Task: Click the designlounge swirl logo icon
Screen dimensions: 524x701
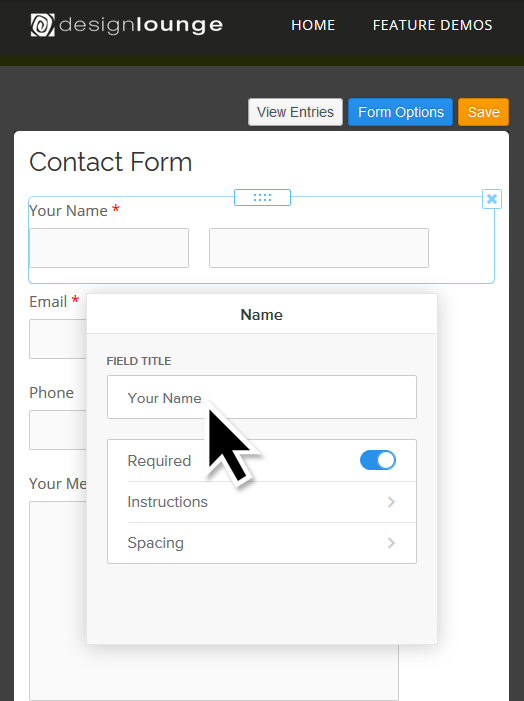Action: pos(42,25)
